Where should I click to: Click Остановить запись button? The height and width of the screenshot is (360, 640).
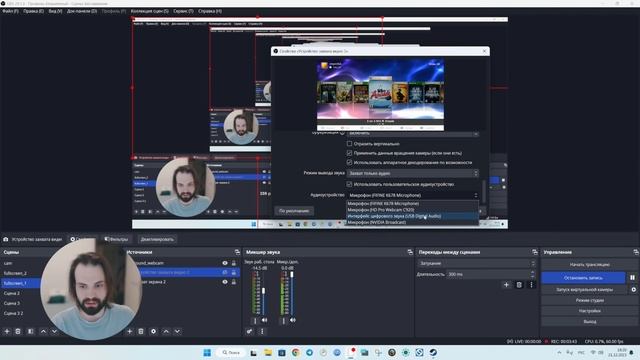(583, 278)
